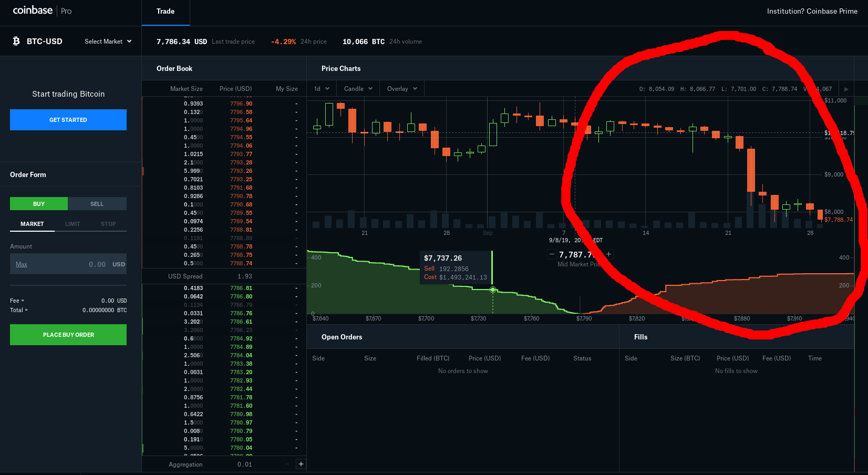This screenshot has width=868, height=475.
Task: Zoom out depth chart with minus icon
Action: [552, 254]
